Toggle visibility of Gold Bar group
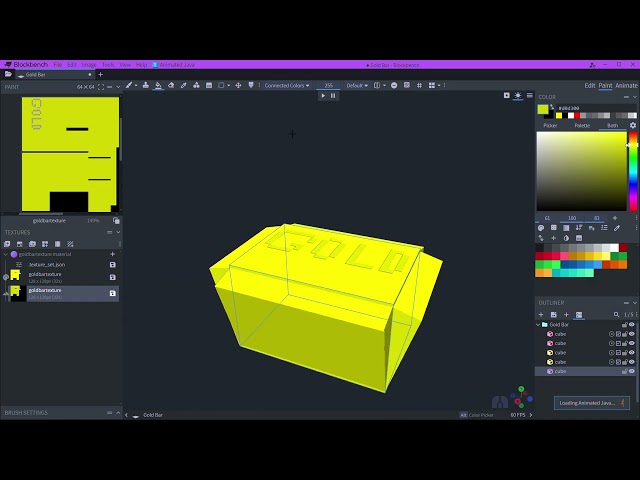This screenshot has width=640, height=480. [x=632, y=325]
